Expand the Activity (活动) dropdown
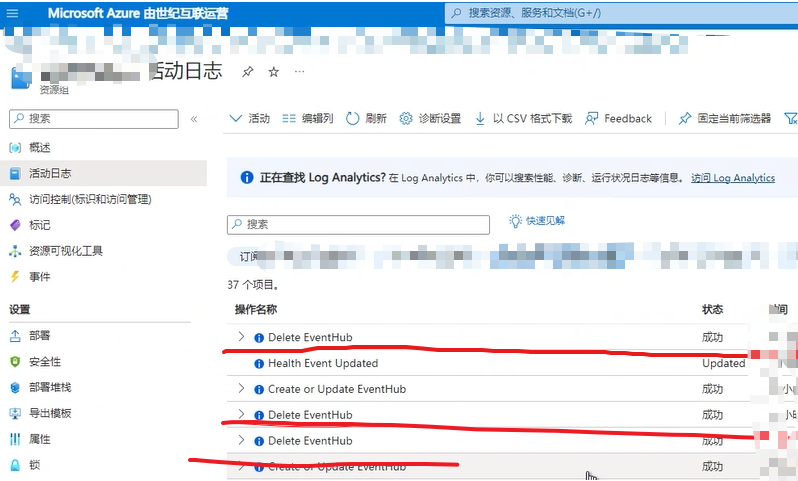Viewport: 798px width, 481px height. coord(249,118)
